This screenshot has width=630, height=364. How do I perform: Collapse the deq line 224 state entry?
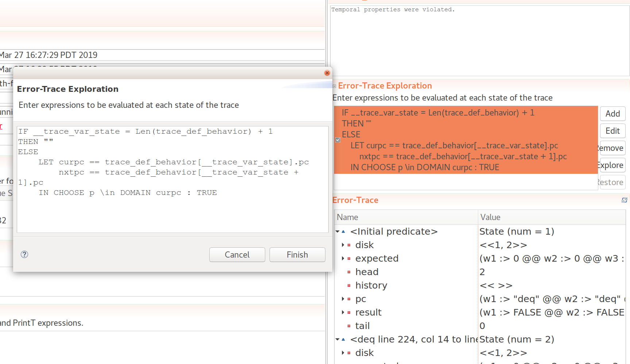point(337,339)
